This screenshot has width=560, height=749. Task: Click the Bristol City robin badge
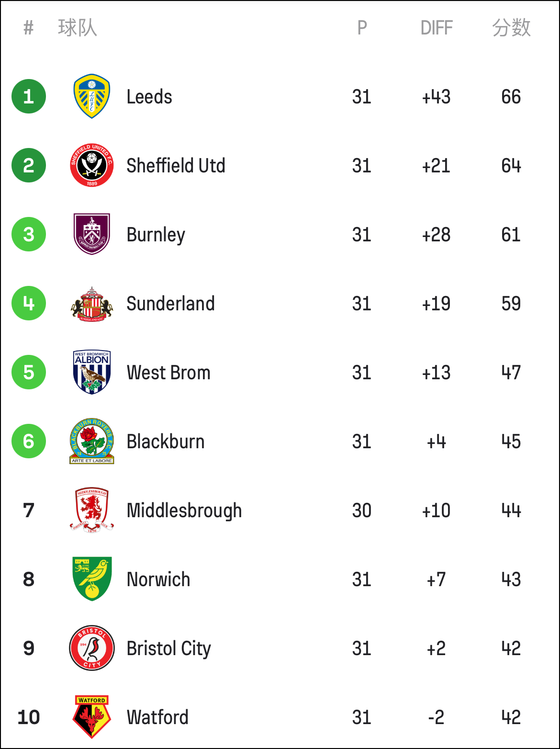tap(92, 648)
